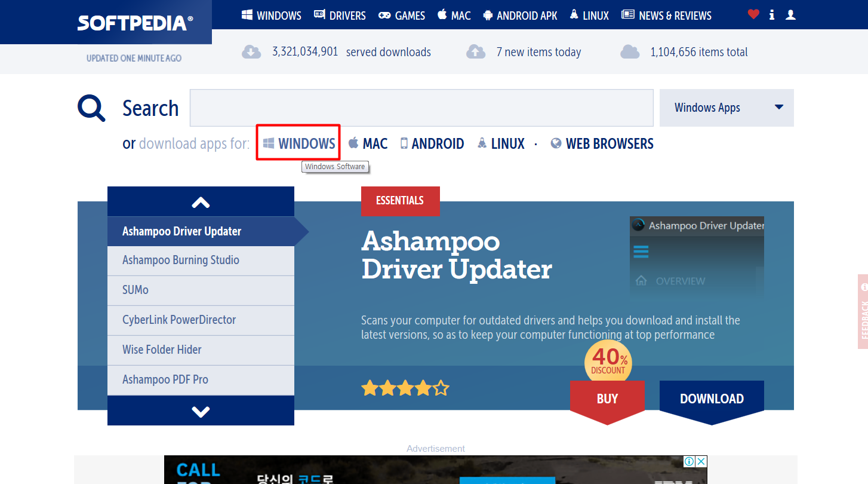Click the 40% discount badge
Viewport: 868px width, 484px height.
tap(608, 361)
